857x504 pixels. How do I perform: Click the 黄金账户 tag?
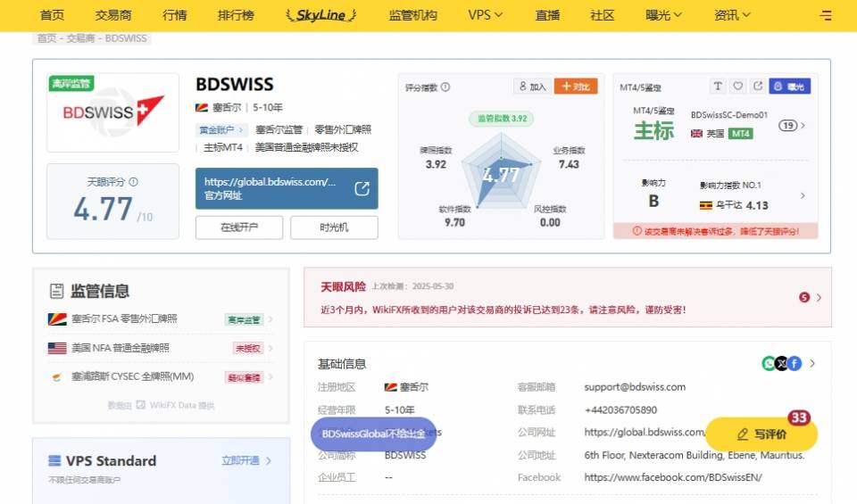coord(221,130)
